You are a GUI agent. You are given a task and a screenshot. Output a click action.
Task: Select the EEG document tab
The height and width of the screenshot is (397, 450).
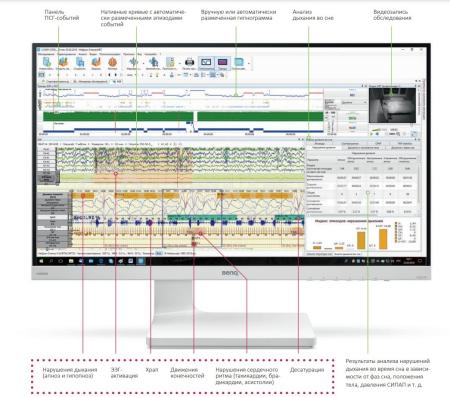117,81
